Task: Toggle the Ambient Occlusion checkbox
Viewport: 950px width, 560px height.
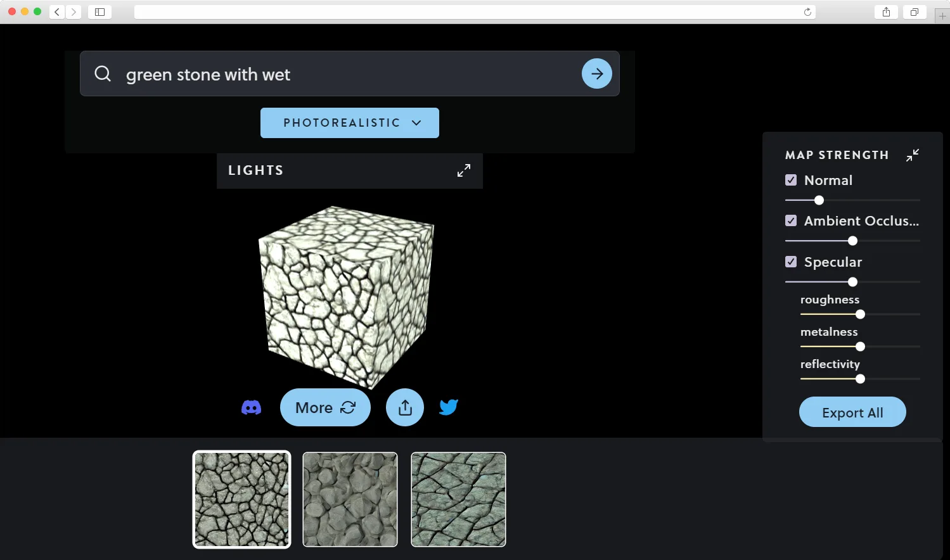Action: click(x=791, y=220)
